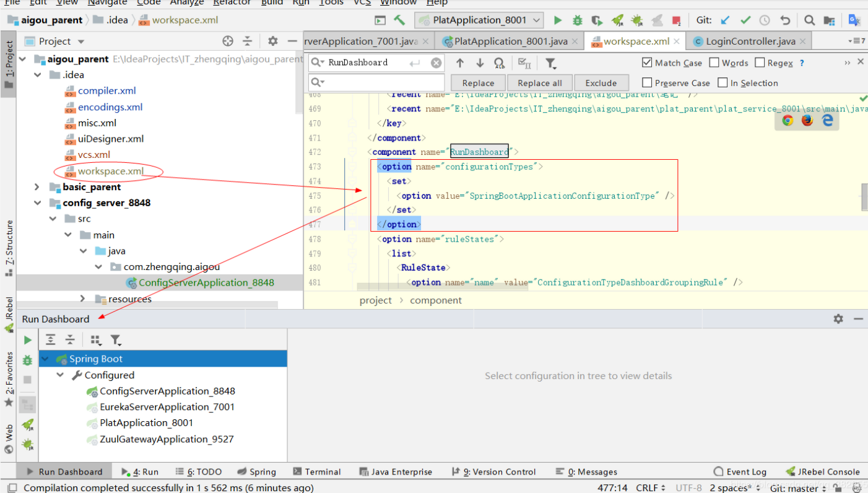The width and height of the screenshot is (868, 493).
Task: Expand all nodes in the Run Dashboard
Action: click(x=51, y=339)
